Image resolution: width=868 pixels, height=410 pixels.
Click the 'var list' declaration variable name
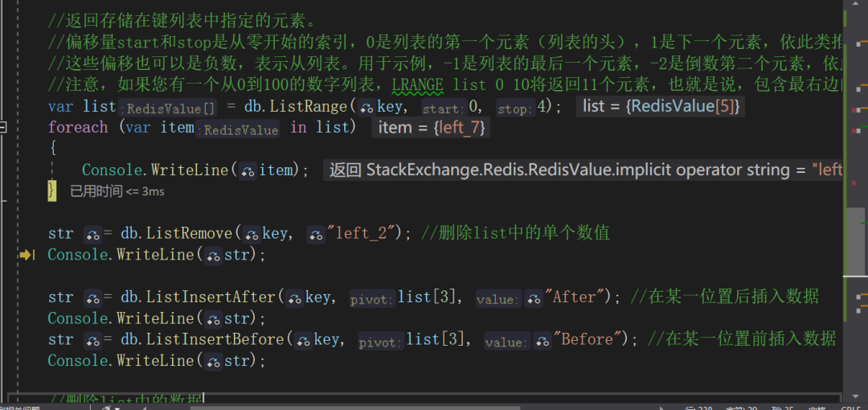tap(100, 106)
